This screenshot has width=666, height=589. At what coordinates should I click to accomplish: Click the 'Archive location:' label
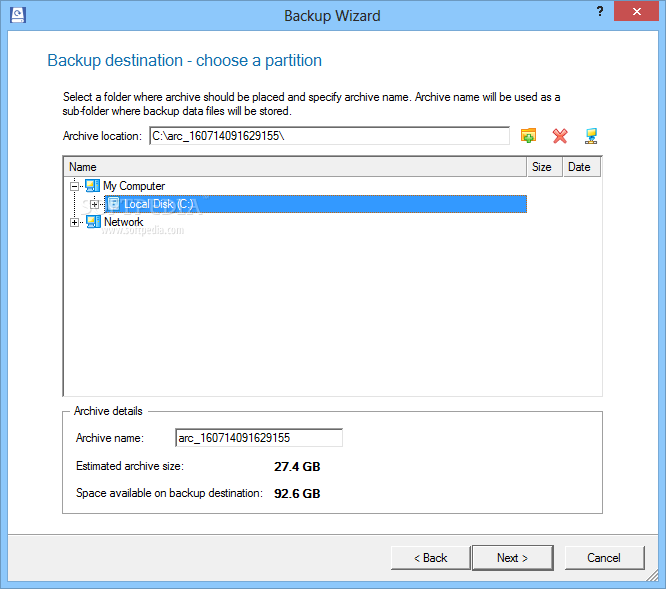click(102, 136)
